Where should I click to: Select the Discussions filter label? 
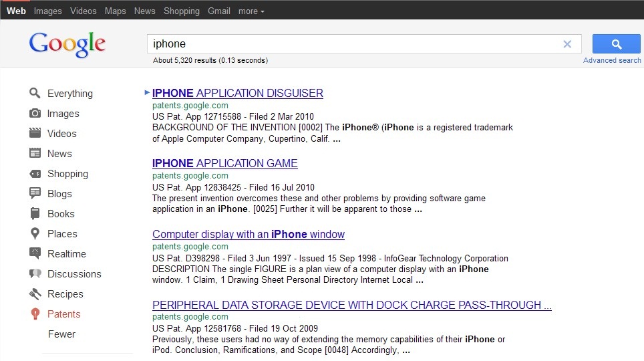[74, 274]
